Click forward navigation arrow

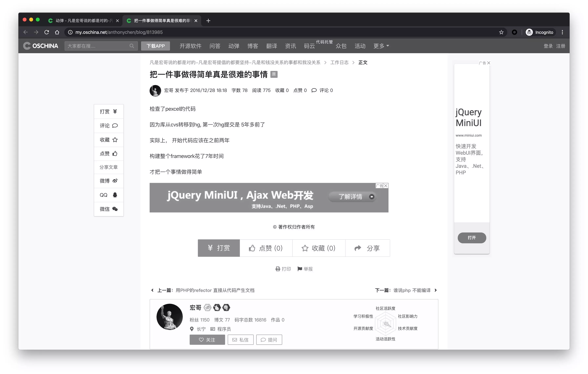coord(36,32)
